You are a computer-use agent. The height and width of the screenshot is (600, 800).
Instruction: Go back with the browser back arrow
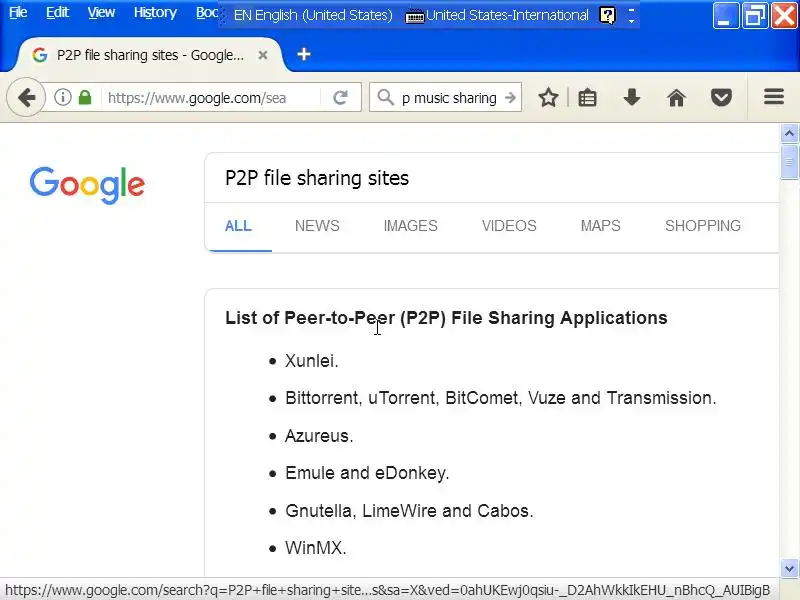pyautogui.click(x=26, y=97)
